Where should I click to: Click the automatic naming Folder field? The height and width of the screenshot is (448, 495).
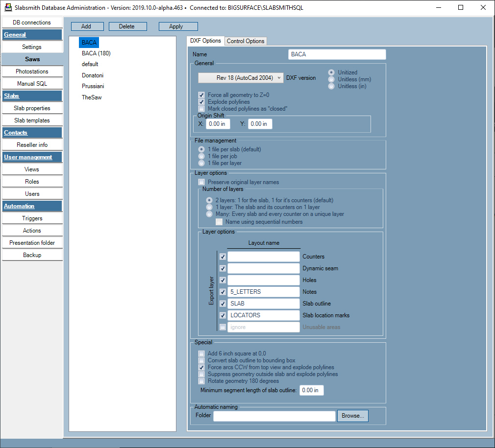tap(274, 416)
